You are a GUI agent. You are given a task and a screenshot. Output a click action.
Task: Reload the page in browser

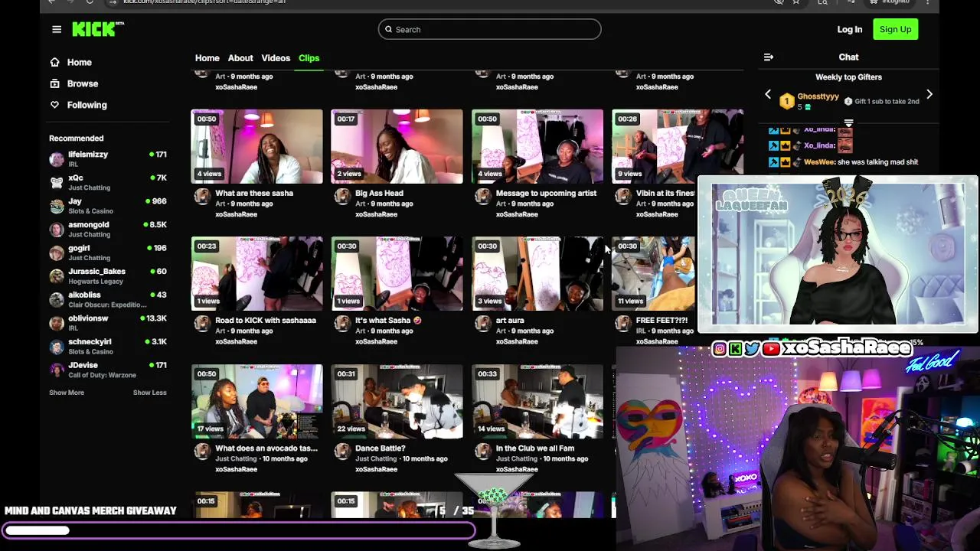click(90, 2)
